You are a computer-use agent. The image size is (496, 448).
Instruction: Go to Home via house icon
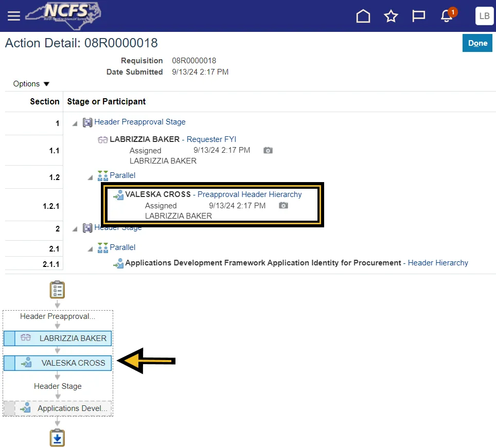point(363,16)
